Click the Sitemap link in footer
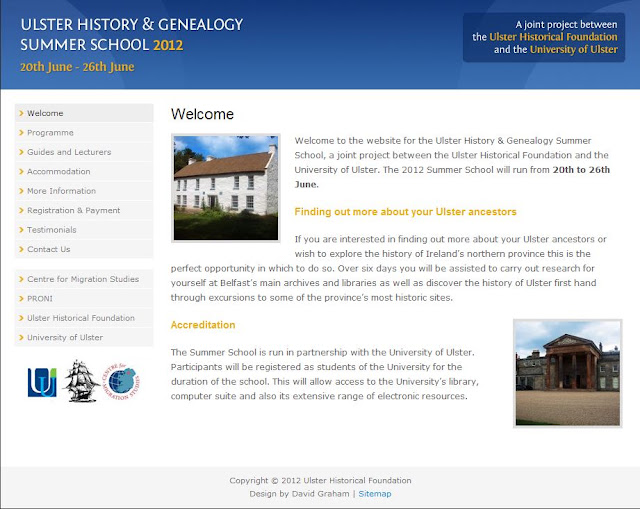This screenshot has width=640, height=509. pos(375,494)
